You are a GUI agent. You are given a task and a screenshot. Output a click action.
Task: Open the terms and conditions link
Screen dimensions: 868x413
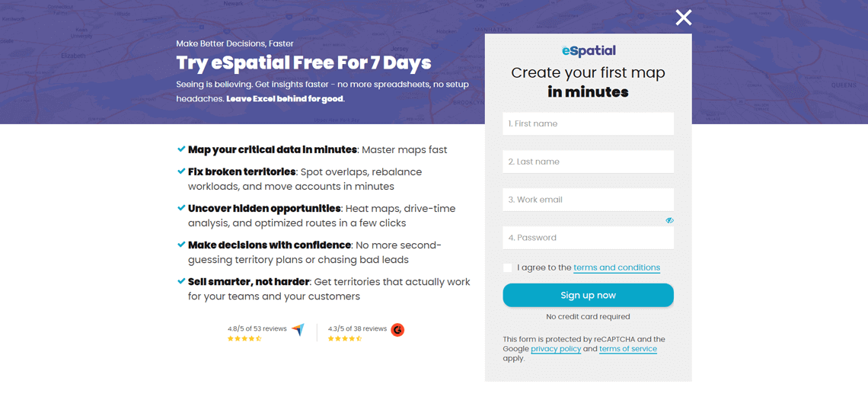pos(617,268)
